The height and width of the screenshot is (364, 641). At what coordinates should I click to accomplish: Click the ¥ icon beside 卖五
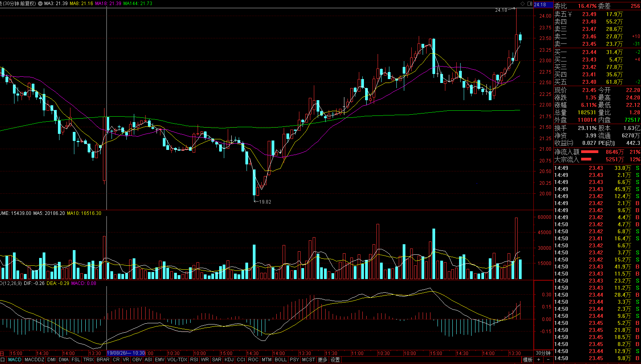tap(570, 14)
